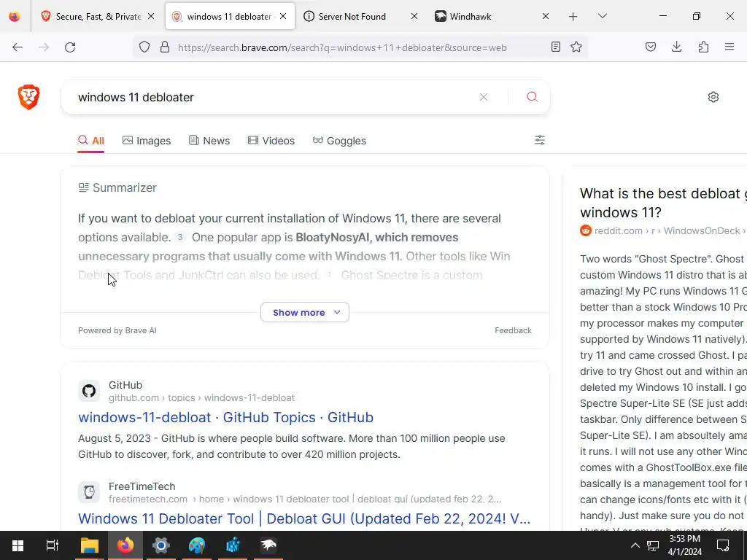Open the downloads arrow icon
Image resolution: width=747 pixels, height=560 pixels.
click(676, 47)
